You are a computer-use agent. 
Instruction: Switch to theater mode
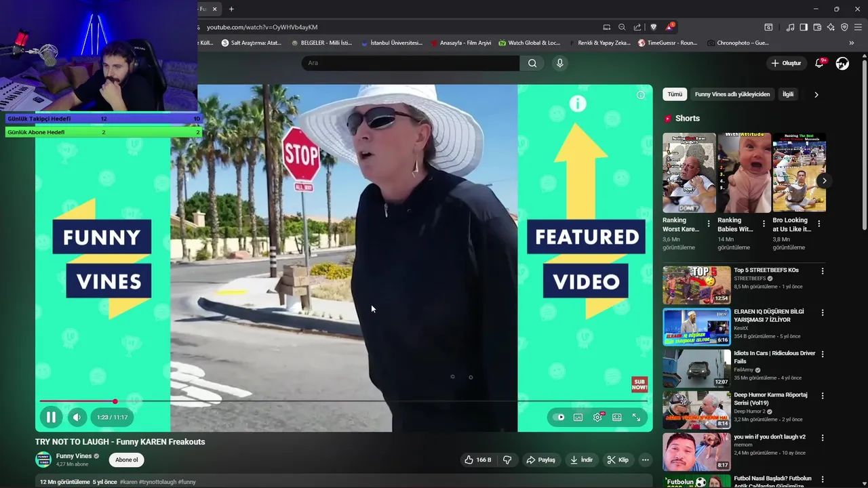coord(617,418)
